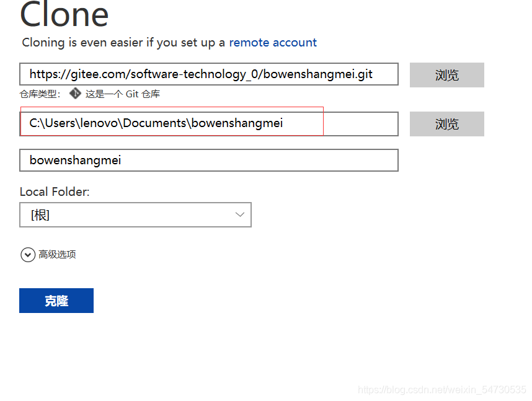Click the Git repository type icon

[75, 94]
